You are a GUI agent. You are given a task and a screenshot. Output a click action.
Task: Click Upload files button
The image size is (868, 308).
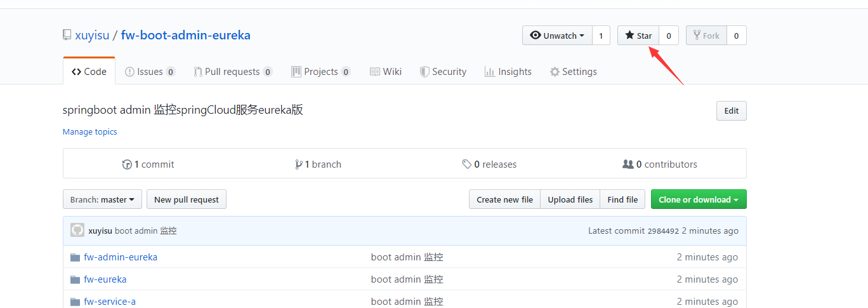(570, 199)
